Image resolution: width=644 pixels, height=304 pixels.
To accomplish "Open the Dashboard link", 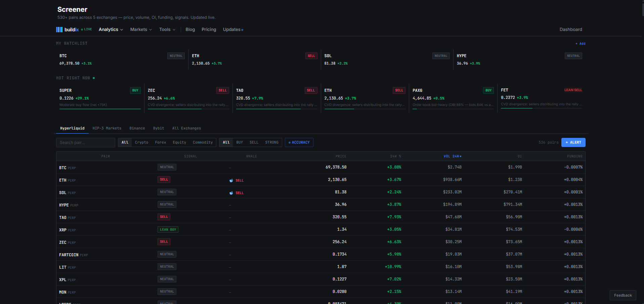I will pos(571,30).
